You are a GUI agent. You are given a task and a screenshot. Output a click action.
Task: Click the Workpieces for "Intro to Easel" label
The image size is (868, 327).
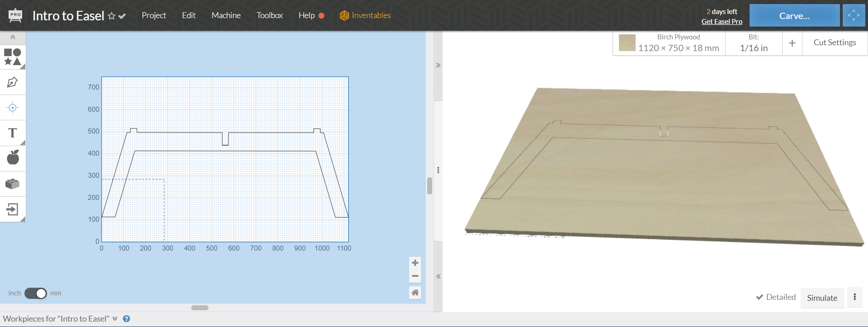point(56,319)
